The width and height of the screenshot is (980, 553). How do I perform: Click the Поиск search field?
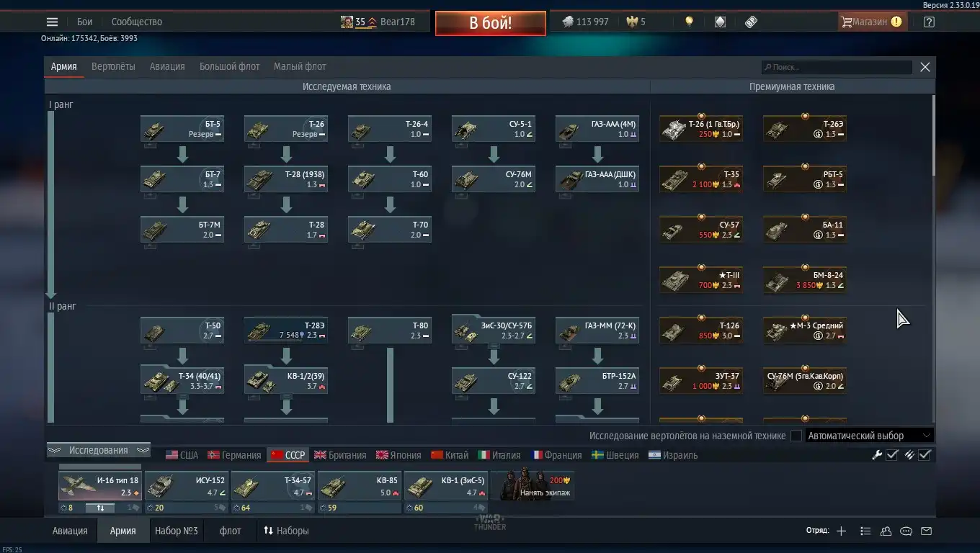[x=837, y=67]
